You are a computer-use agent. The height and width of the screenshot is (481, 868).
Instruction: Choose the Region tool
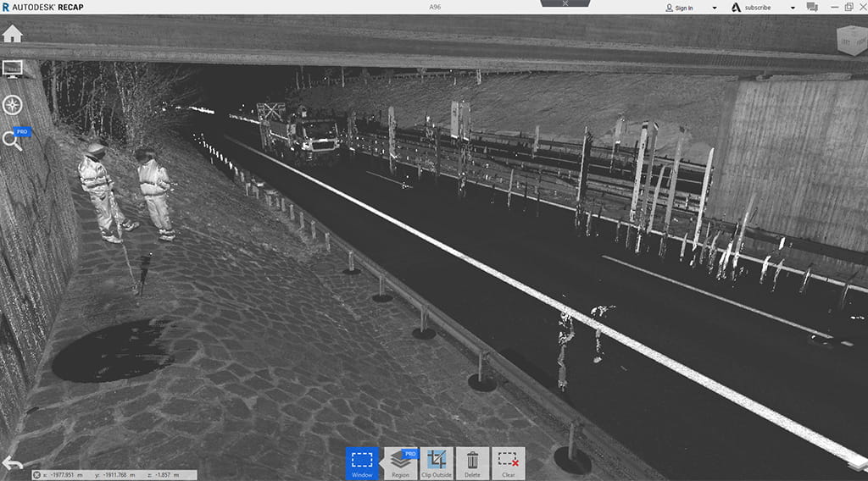pyautogui.click(x=401, y=463)
